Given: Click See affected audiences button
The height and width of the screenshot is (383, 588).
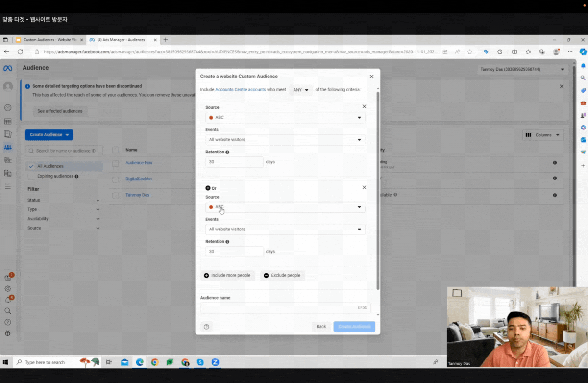Looking at the screenshot, I should (60, 111).
